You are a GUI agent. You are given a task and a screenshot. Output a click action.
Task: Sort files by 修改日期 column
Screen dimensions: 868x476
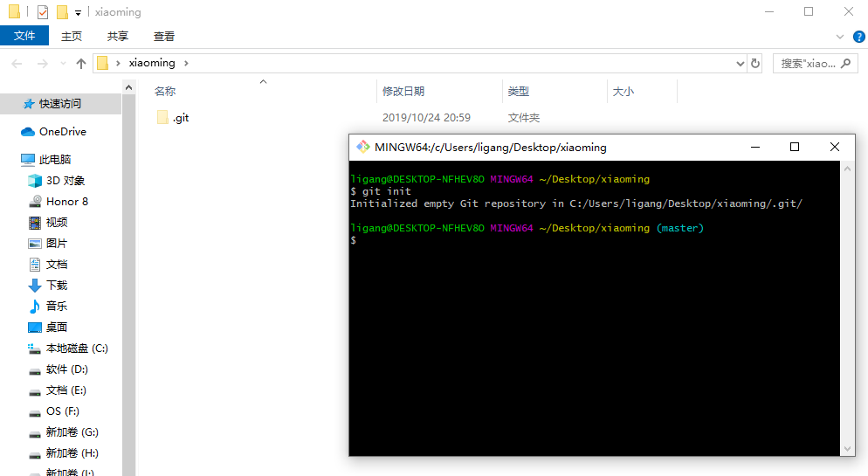point(403,92)
